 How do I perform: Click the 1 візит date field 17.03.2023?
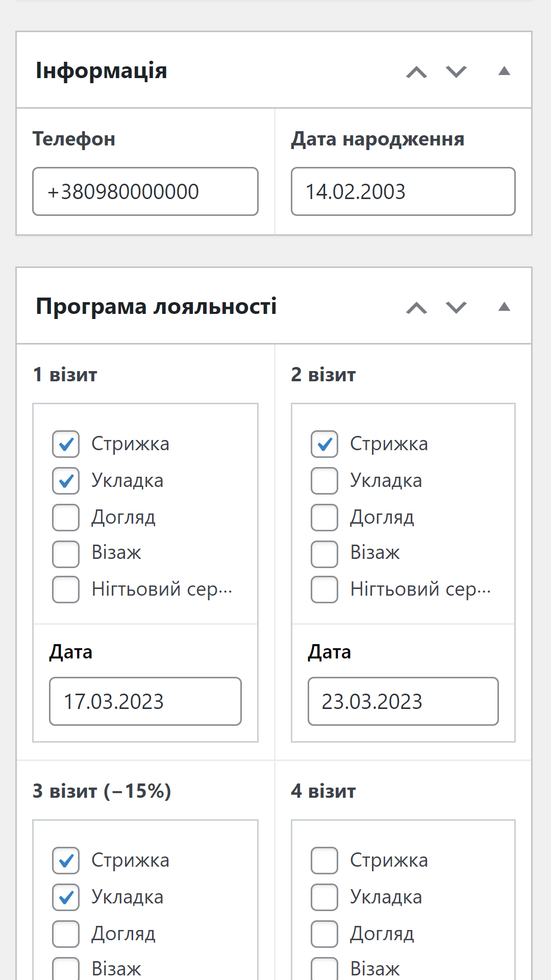click(x=145, y=701)
